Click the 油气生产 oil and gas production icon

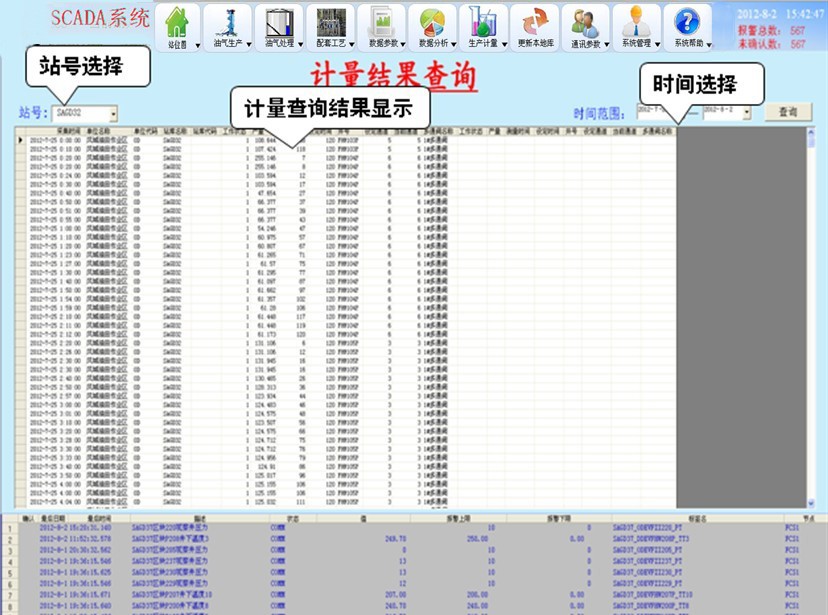click(x=227, y=24)
